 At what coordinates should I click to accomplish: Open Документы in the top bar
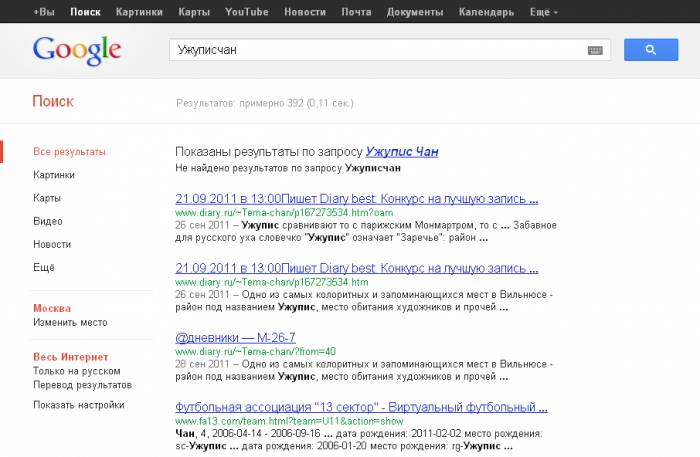coord(415,12)
